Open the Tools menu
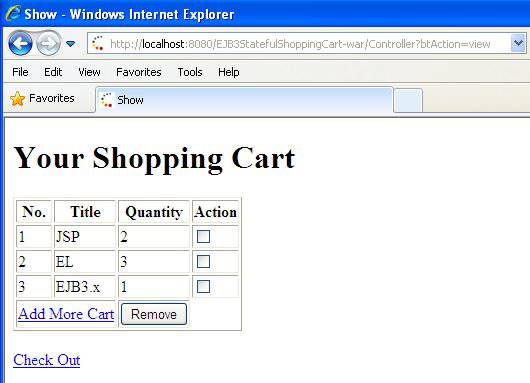The width and height of the screenshot is (530, 383). (x=190, y=72)
